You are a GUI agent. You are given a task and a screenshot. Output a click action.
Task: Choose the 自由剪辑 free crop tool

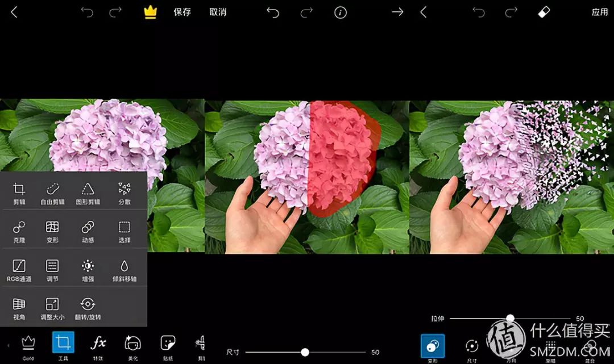(52, 193)
